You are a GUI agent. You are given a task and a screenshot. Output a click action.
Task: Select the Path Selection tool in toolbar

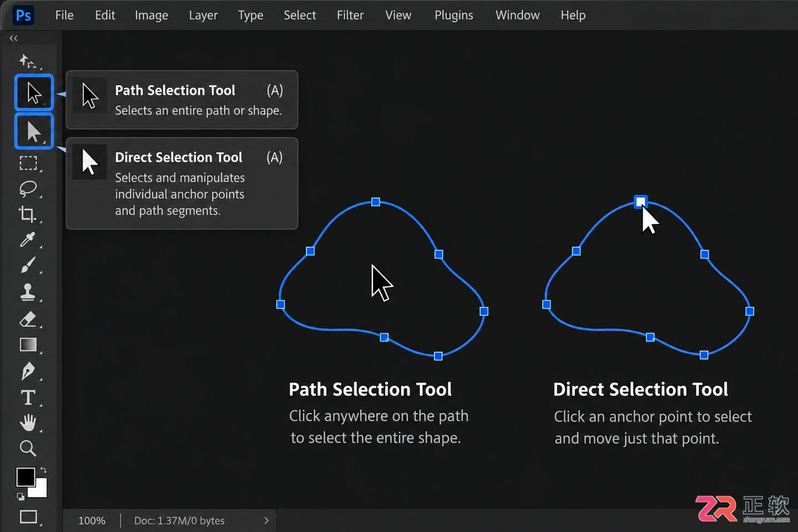tap(34, 93)
